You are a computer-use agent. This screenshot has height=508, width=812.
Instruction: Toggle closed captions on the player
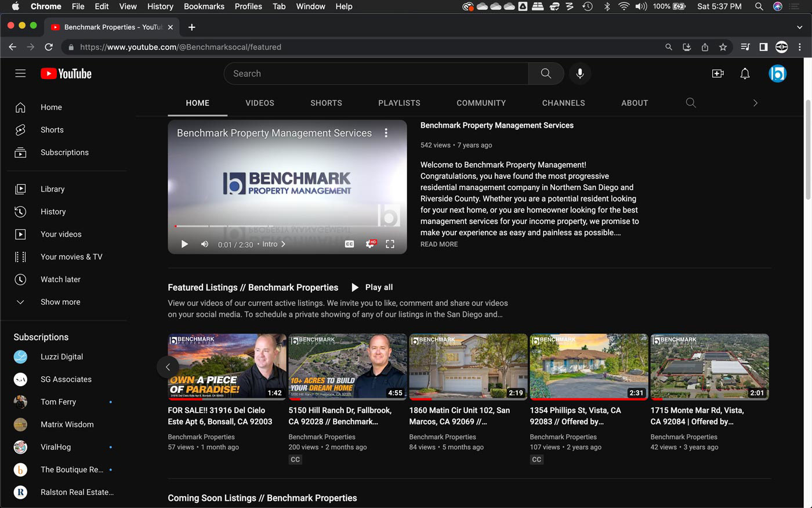349,244
